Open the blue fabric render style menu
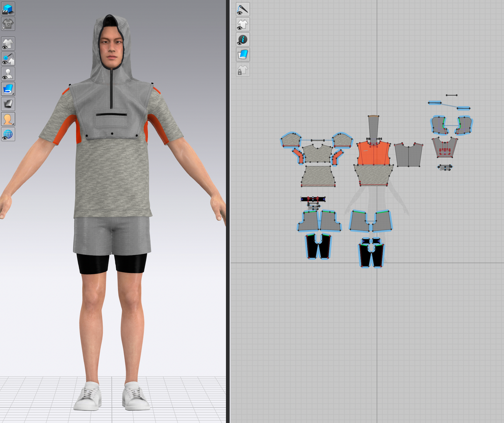Screen dimensions: 504x423 coord(8,89)
